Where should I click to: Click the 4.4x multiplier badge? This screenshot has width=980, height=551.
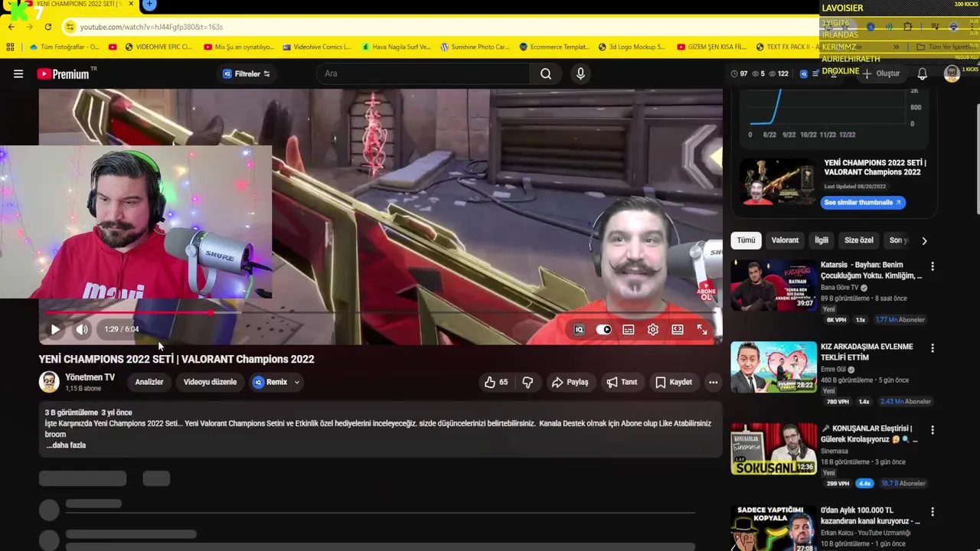[x=864, y=484]
